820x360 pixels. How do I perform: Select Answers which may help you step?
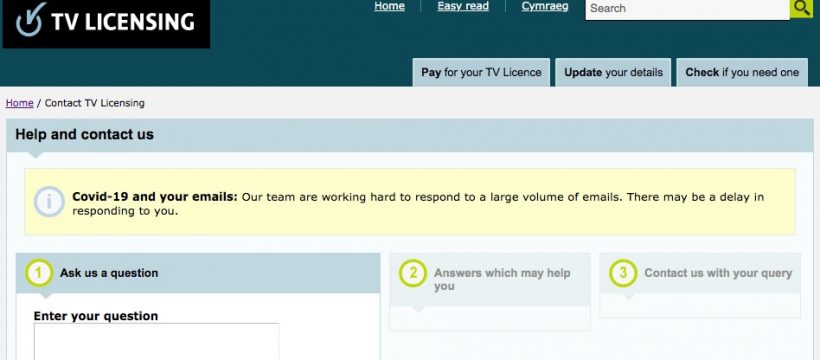click(x=490, y=279)
